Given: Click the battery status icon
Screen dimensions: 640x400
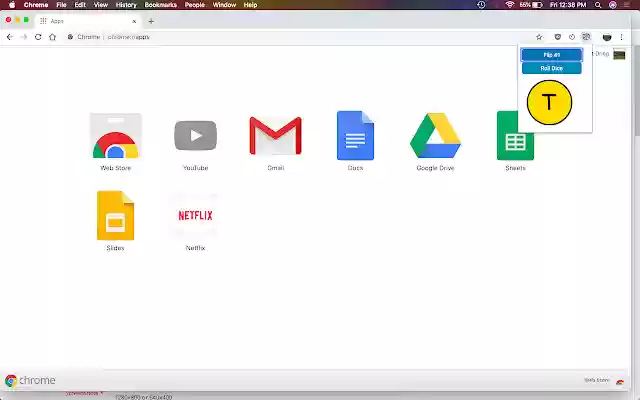Looking at the screenshot, I should pos(538,5).
